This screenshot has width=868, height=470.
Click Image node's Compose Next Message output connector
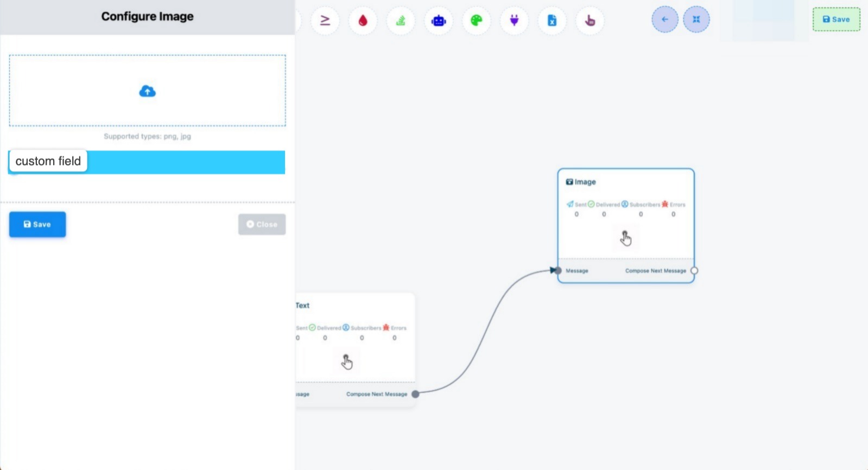point(694,270)
